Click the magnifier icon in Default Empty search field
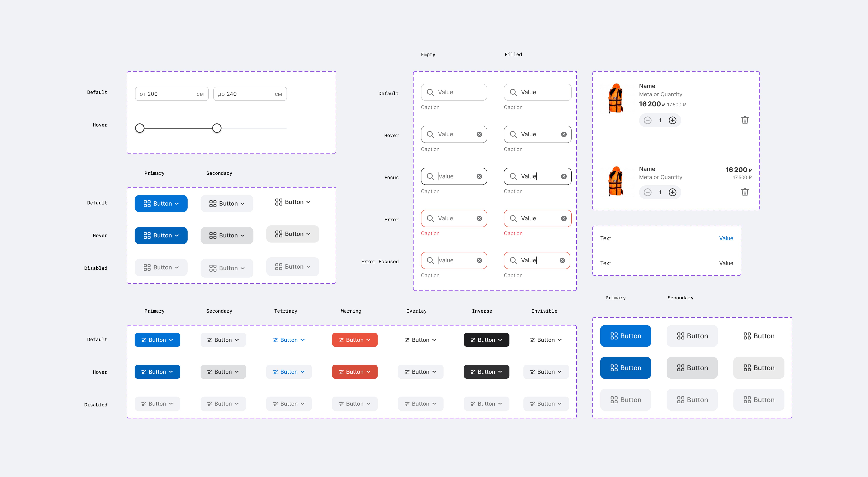 pos(430,92)
